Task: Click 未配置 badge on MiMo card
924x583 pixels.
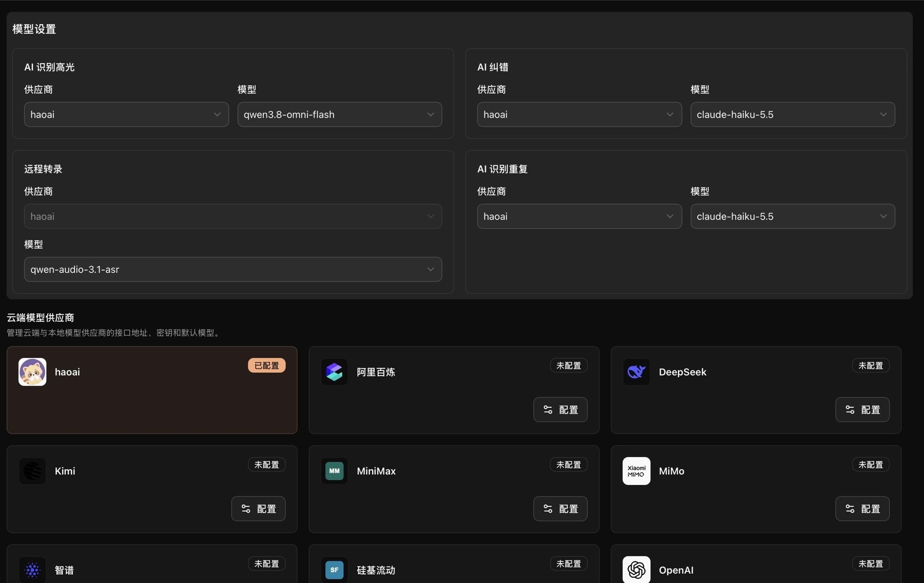Action: point(871,465)
